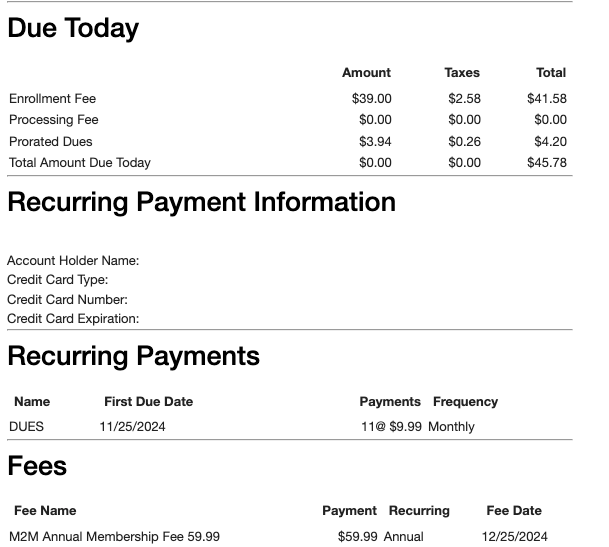The width and height of the screenshot is (609, 547).
Task: Click the Taxes column header
Action: 462,73
